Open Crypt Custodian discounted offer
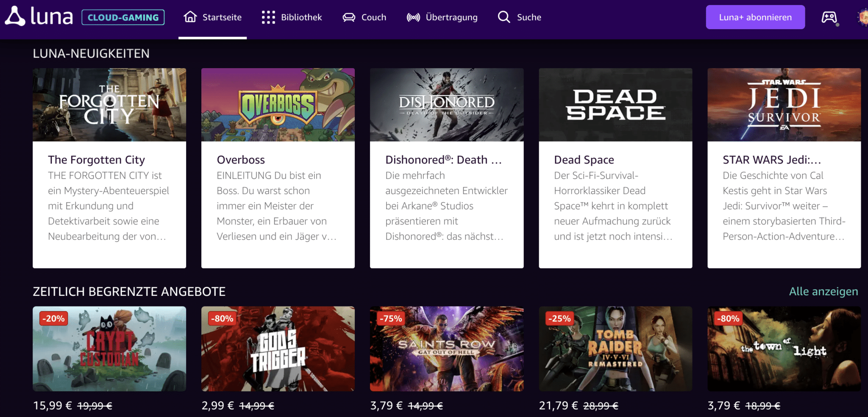The width and height of the screenshot is (868, 417). [x=109, y=348]
